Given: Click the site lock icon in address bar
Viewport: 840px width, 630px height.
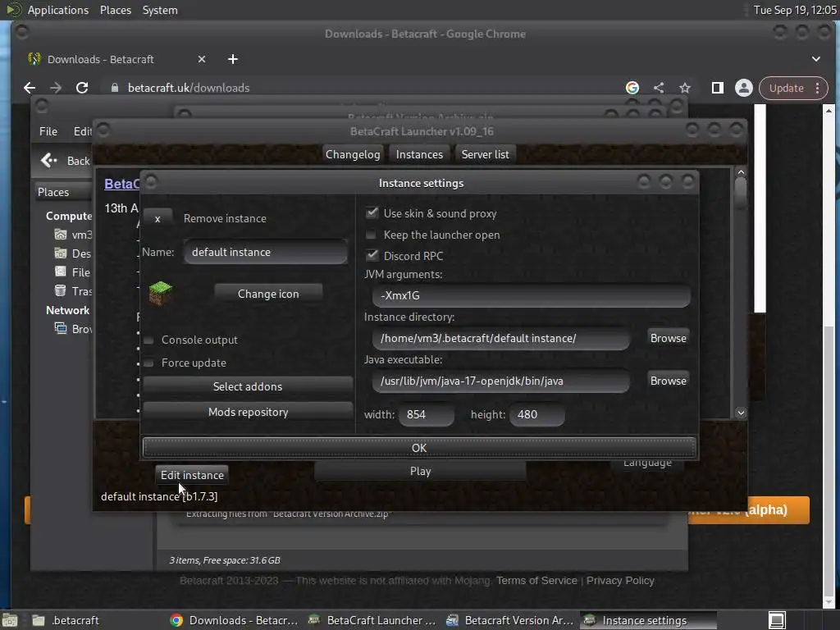Looking at the screenshot, I should tap(115, 88).
